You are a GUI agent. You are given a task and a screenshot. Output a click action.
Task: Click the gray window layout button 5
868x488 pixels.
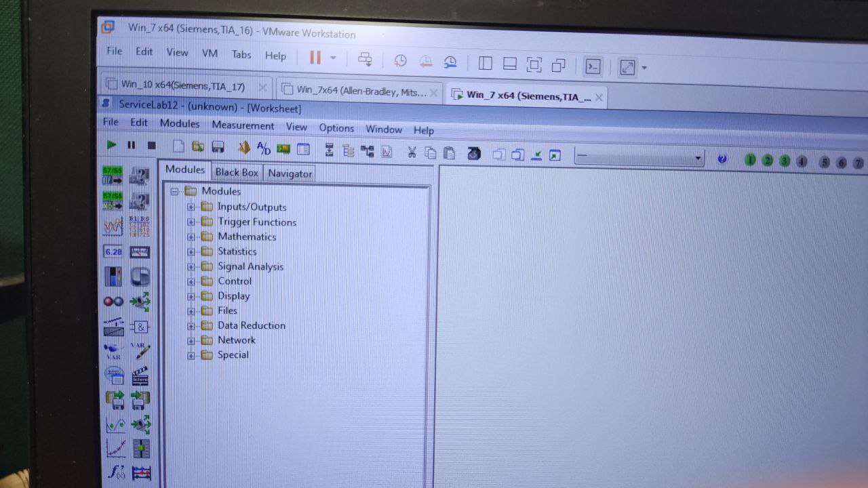click(x=825, y=162)
